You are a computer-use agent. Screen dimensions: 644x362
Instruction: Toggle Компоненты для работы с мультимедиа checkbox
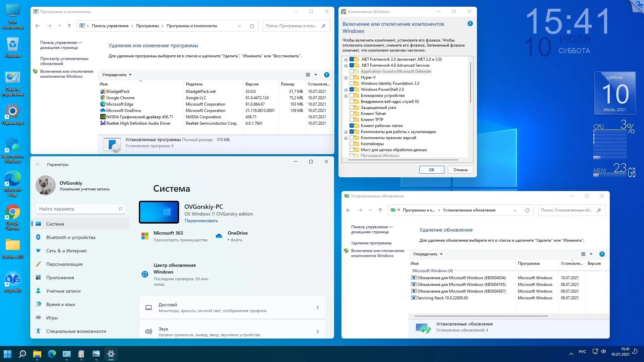point(351,131)
